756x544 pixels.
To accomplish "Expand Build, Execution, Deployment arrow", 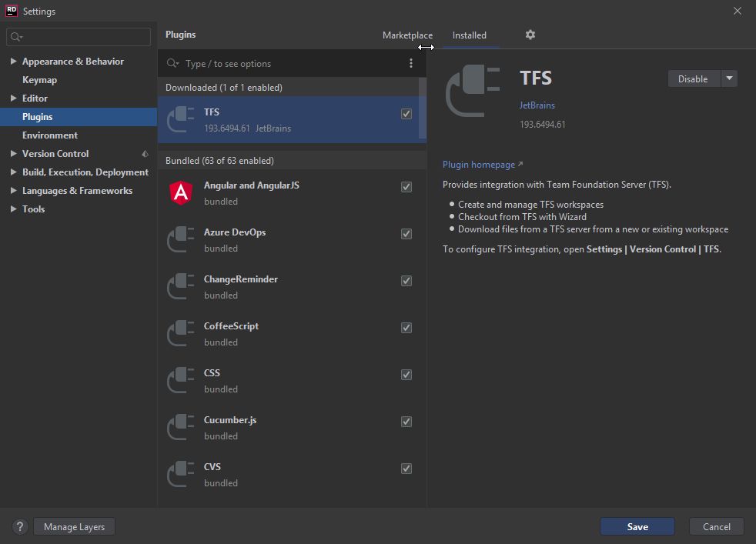I will click(14, 172).
